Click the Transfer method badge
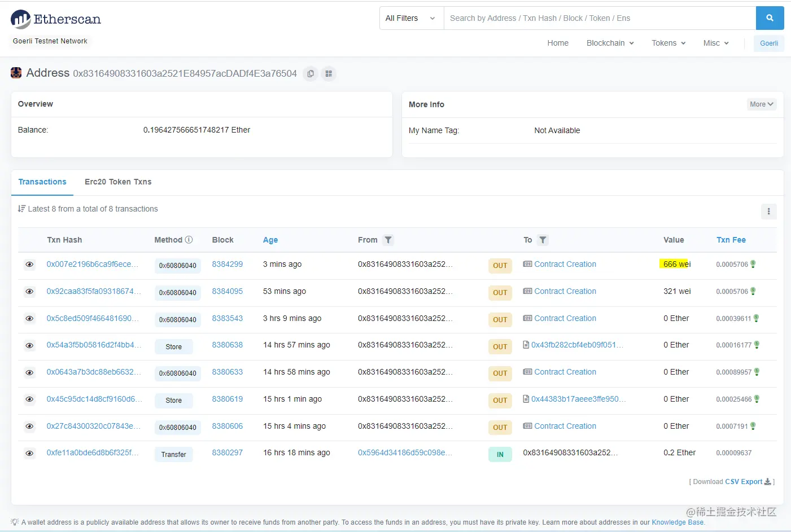Image resolution: width=791 pixels, height=532 pixels. click(x=174, y=454)
